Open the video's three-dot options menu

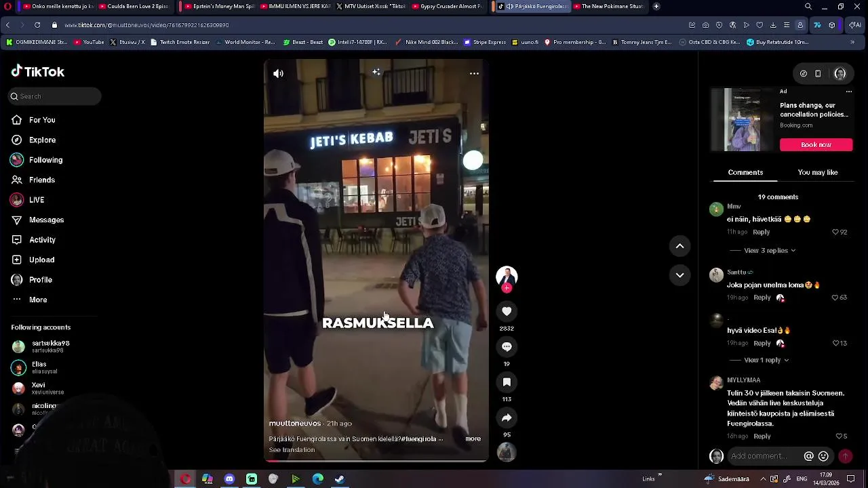pyautogui.click(x=474, y=73)
